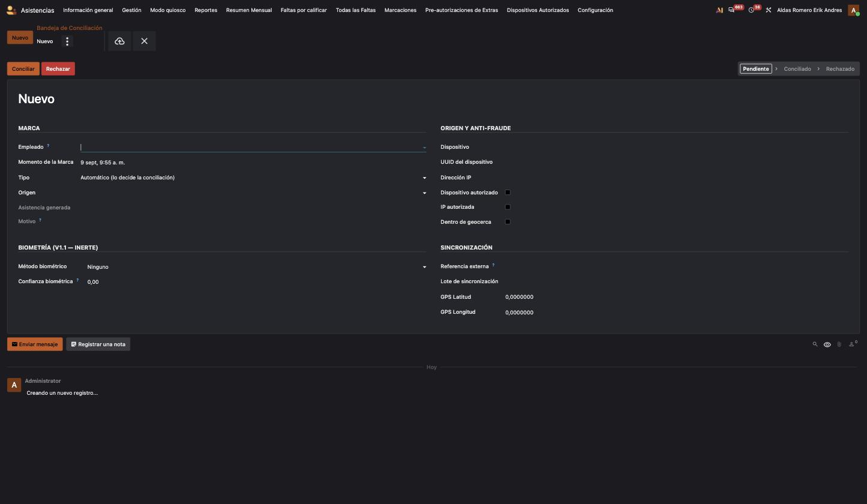Click the Conciliar button

pos(23,69)
